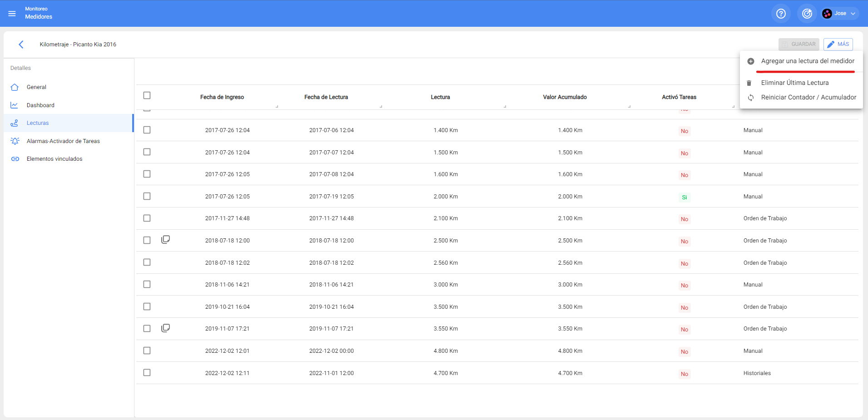
Task: Open the hamburger navigation menu
Action: click(12, 14)
